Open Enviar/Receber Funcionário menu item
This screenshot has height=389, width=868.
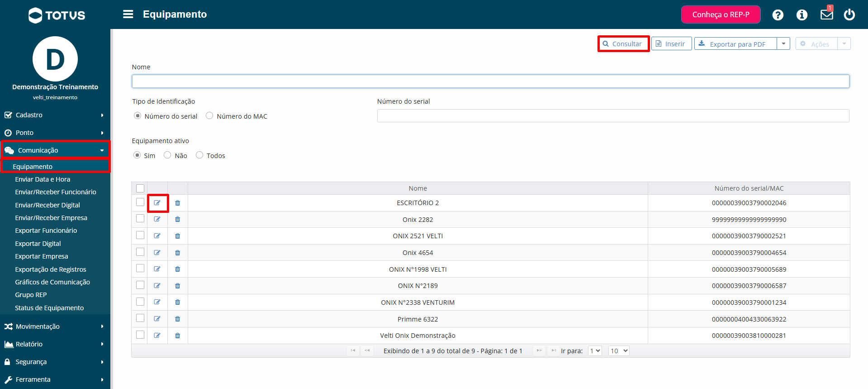pyautogui.click(x=55, y=192)
